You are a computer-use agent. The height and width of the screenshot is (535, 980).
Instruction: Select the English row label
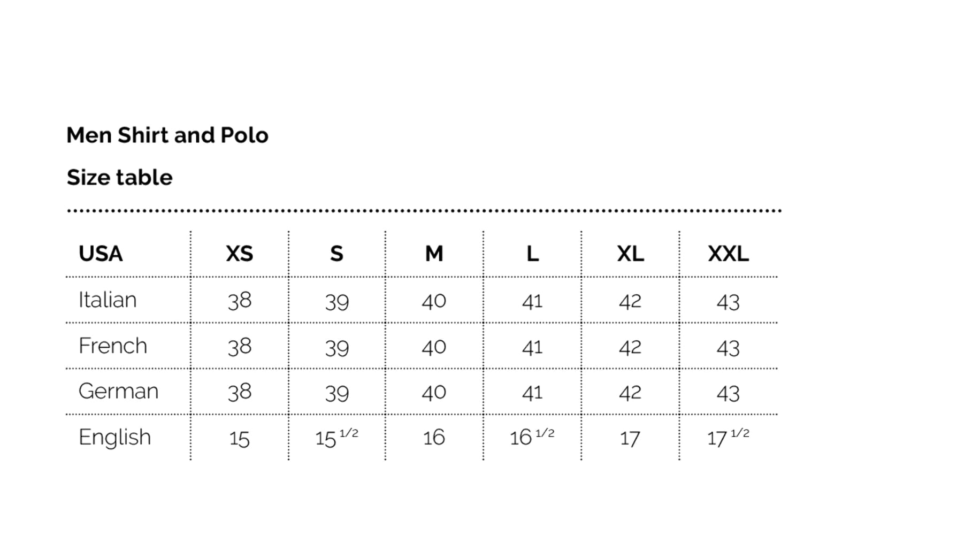pos(114,437)
